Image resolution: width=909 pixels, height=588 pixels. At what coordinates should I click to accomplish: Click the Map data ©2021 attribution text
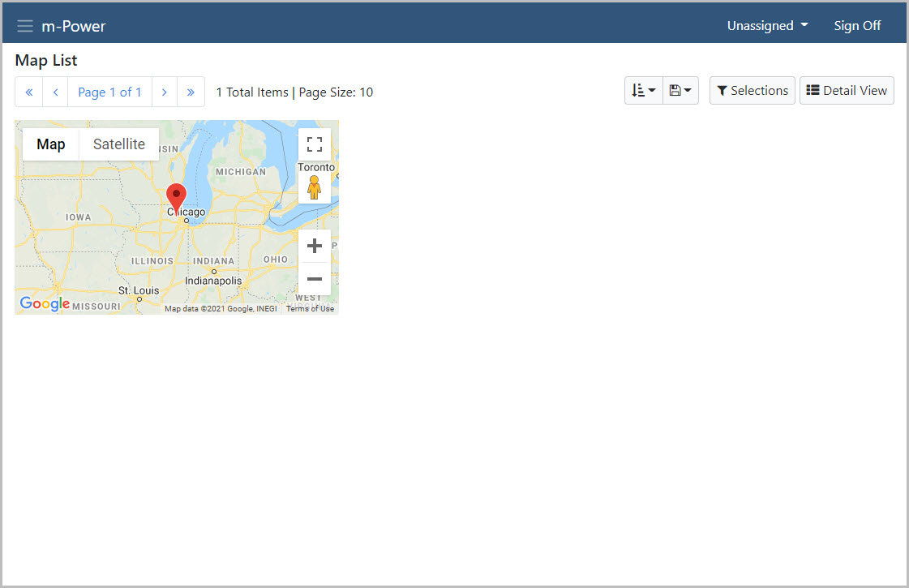tap(221, 308)
